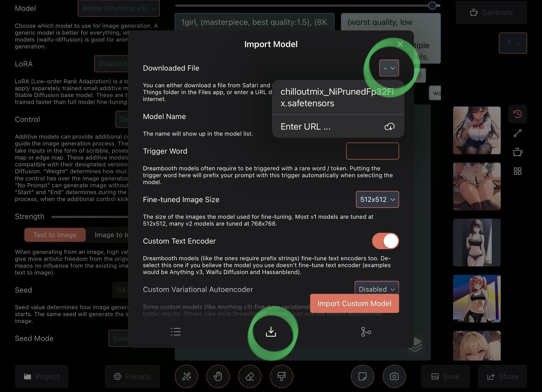Expand the Downloaded File dropdown
This screenshot has height=392, width=542.
[x=389, y=68]
